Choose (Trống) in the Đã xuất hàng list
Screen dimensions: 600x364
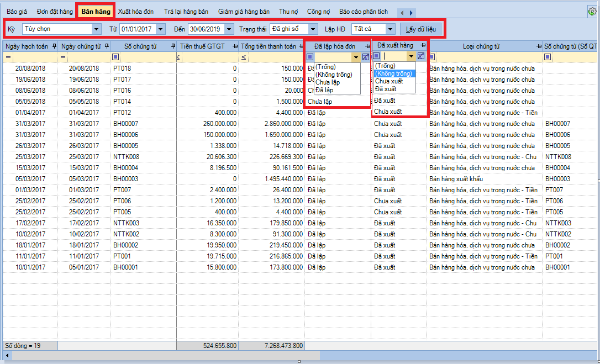coord(394,66)
